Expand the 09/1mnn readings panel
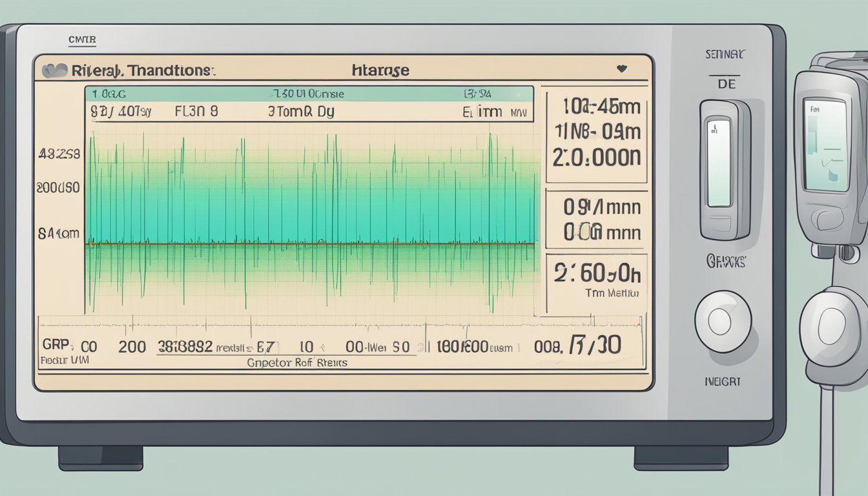 [595, 220]
